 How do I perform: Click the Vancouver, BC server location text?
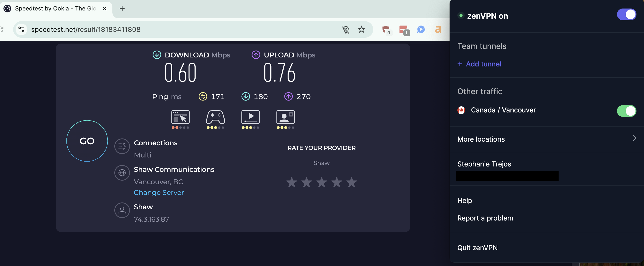[158, 182]
